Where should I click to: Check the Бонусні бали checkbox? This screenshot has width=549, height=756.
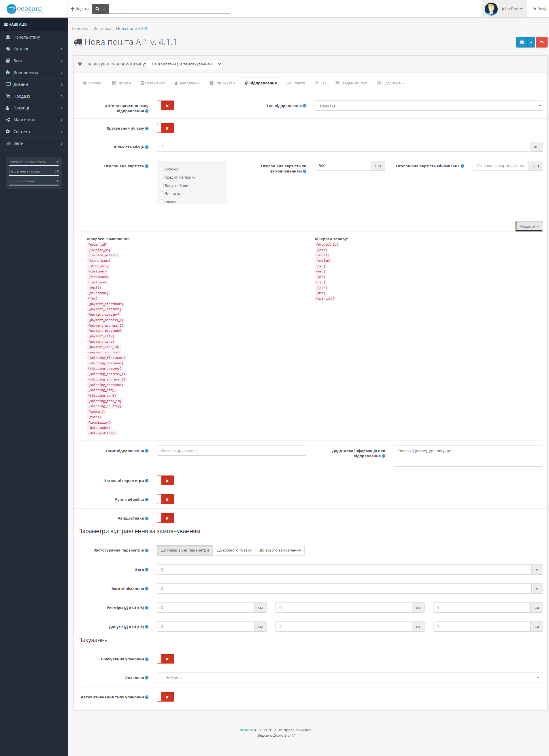(162, 185)
